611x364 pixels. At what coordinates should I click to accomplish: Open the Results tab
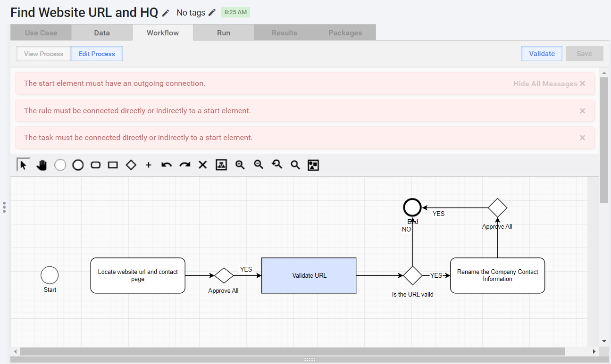(x=285, y=33)
